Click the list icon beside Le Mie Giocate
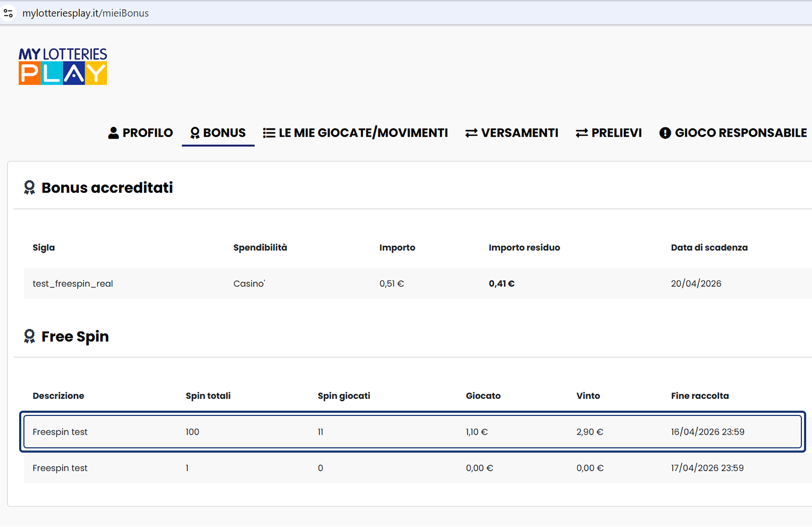This screenshot has height=527, width=812. (x=269, y=133)
